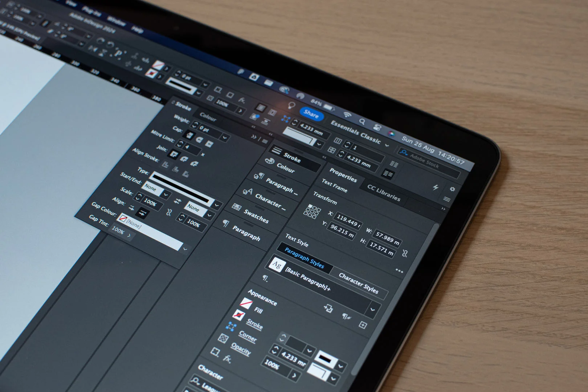588x392 pixels.
Task: Select the projecting cap icon
Action: (209, 144)
